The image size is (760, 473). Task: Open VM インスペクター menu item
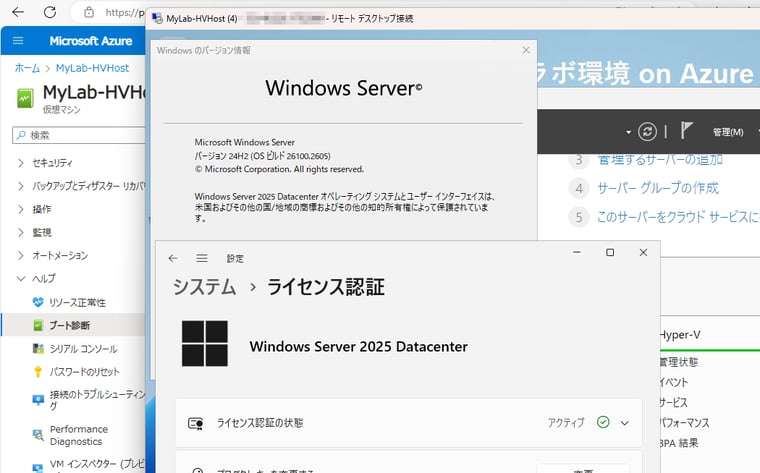(x=97, y=464)
